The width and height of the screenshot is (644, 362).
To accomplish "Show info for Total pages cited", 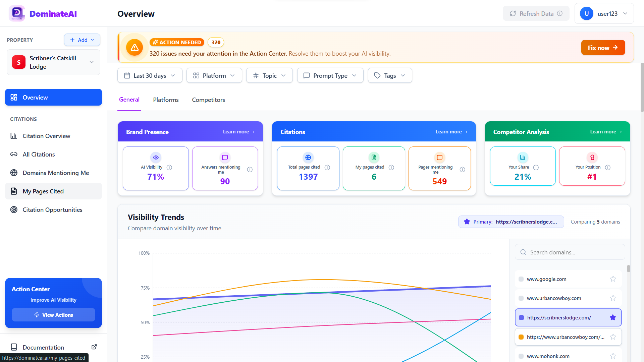I will (327, 167).
